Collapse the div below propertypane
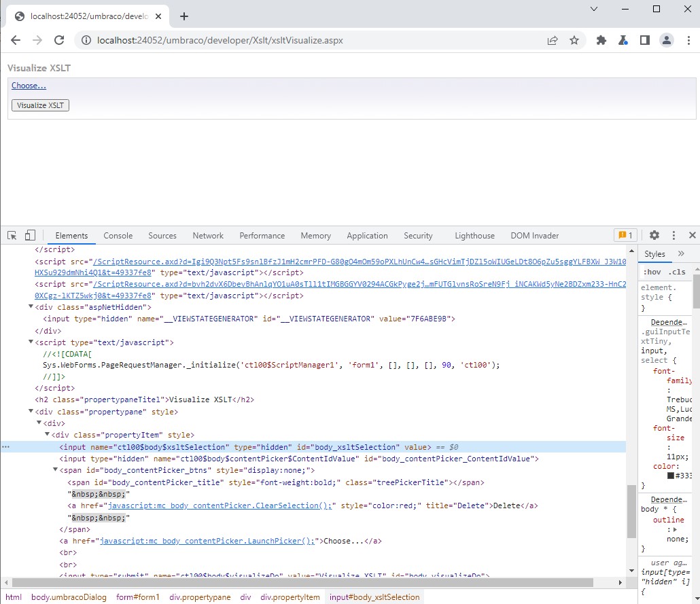The height and width of the screenshot is (604, 700). click(39, 423)
